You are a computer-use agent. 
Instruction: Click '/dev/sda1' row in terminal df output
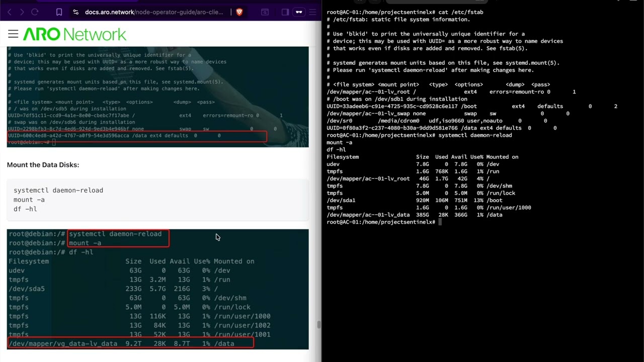(415, 200)
